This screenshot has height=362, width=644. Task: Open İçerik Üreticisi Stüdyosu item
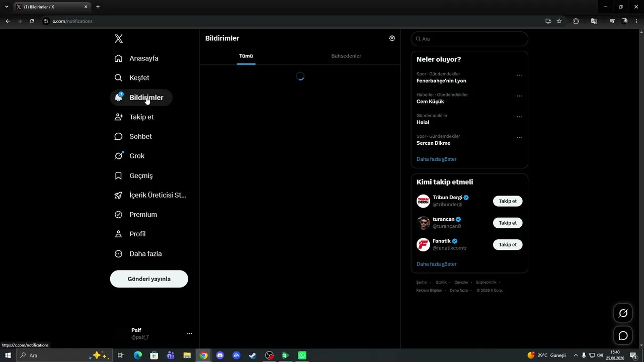[151, 195]
